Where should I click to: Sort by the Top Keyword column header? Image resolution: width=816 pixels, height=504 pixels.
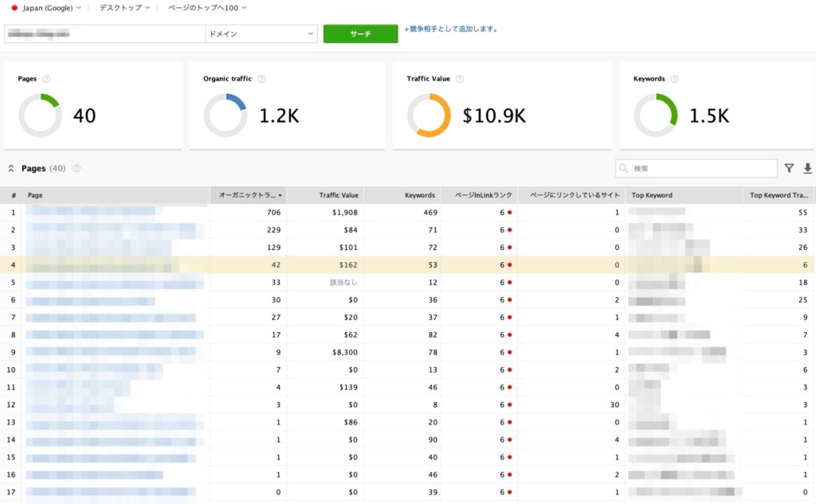652,196
